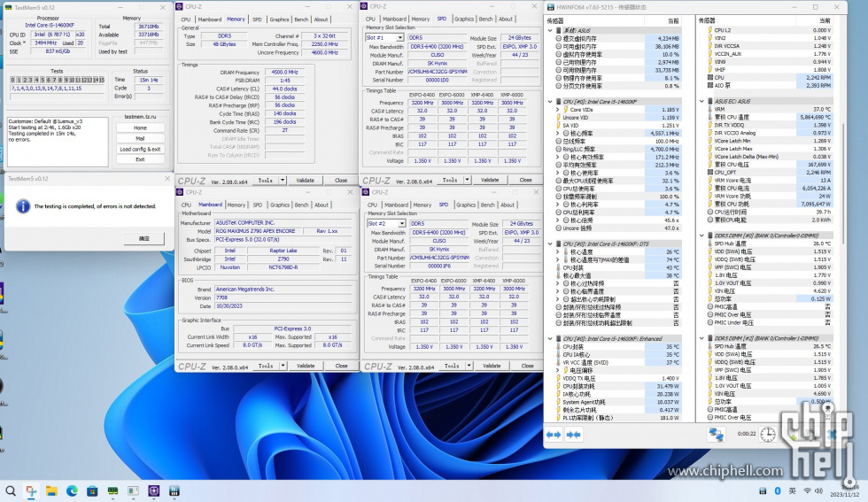Image resolution: width=868 pixels, height=502 pixels.
Task: Click the Model field ROG MAXIMUS Z790 APEX ENCORE
Action: [259, 231]
